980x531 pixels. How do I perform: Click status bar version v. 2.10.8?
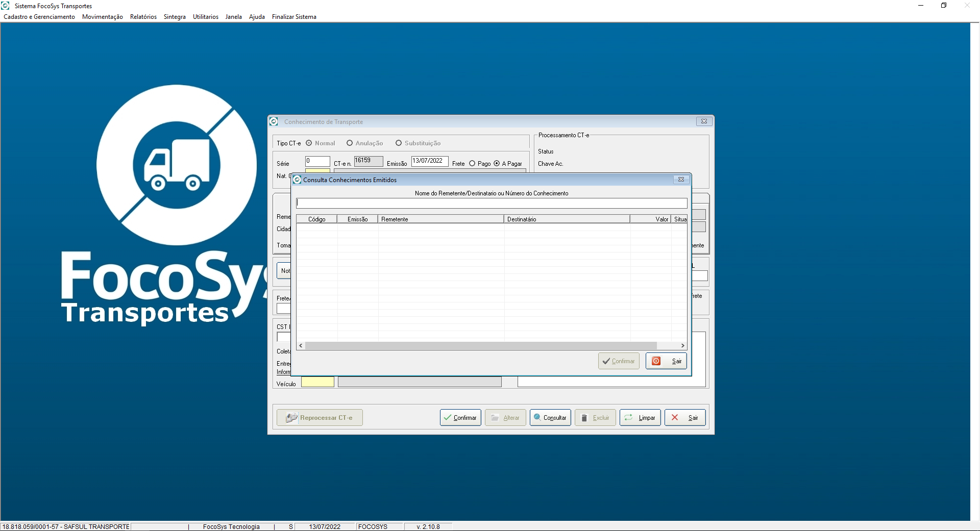[428, 527]
